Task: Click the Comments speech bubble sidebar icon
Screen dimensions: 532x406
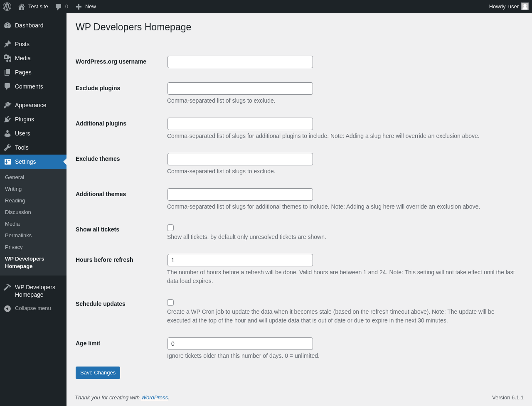Action: (7, 86)
